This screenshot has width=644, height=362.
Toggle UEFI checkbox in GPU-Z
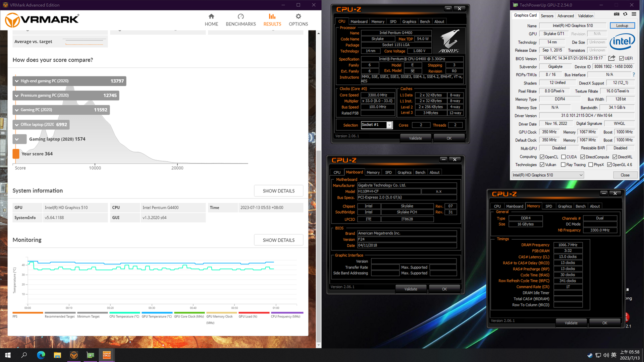pyautogui.click(x=622, y=58)
